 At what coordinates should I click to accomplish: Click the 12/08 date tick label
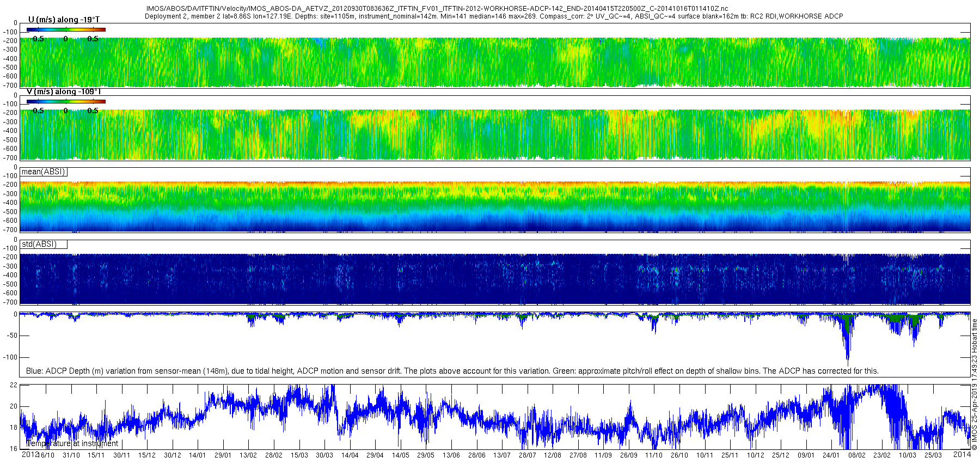553,455
